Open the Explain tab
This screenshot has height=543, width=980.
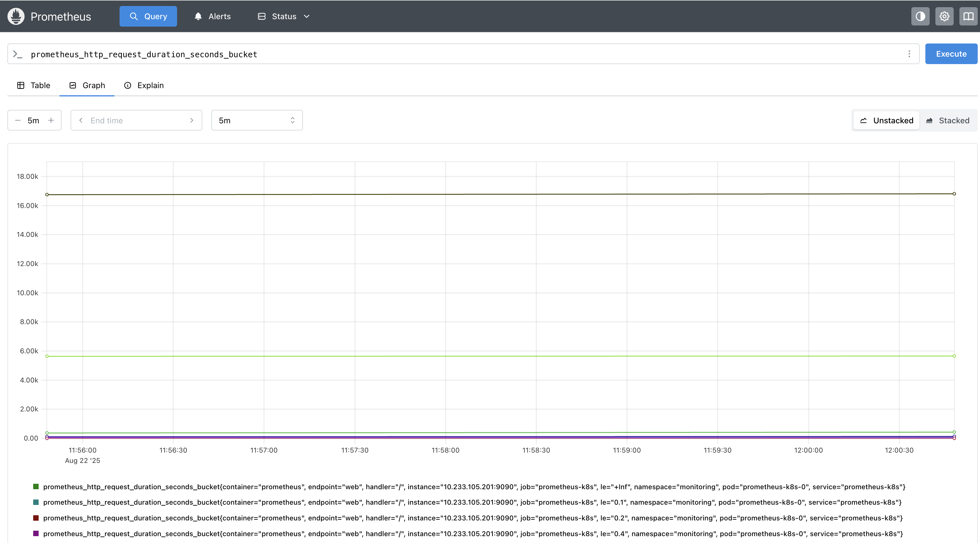(x=144, y=85)
